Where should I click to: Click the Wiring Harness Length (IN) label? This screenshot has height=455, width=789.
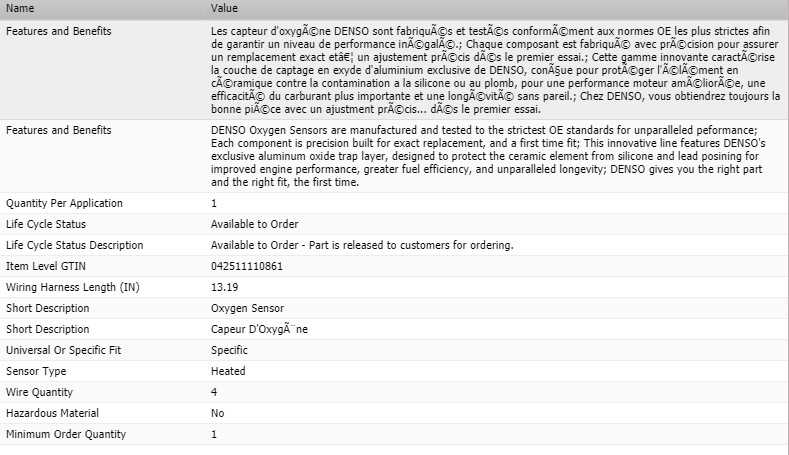(73, 287)
